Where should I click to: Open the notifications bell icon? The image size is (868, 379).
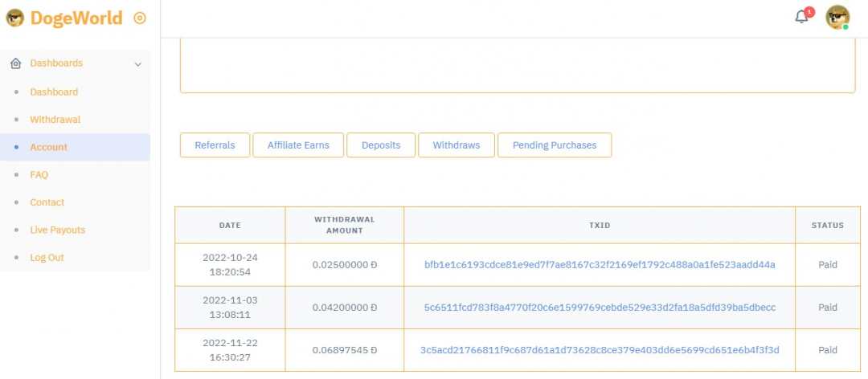click(x=801, y=17)
